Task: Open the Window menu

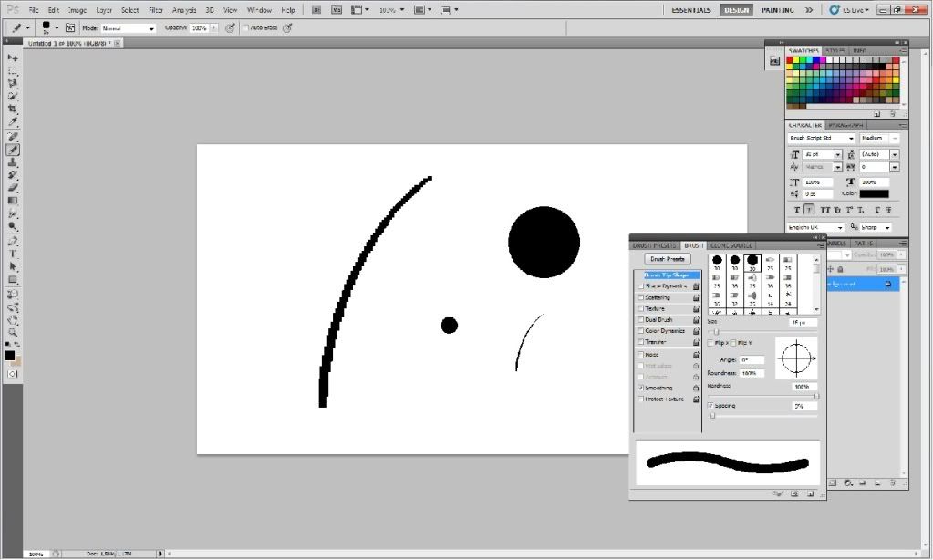Action: 259,10
